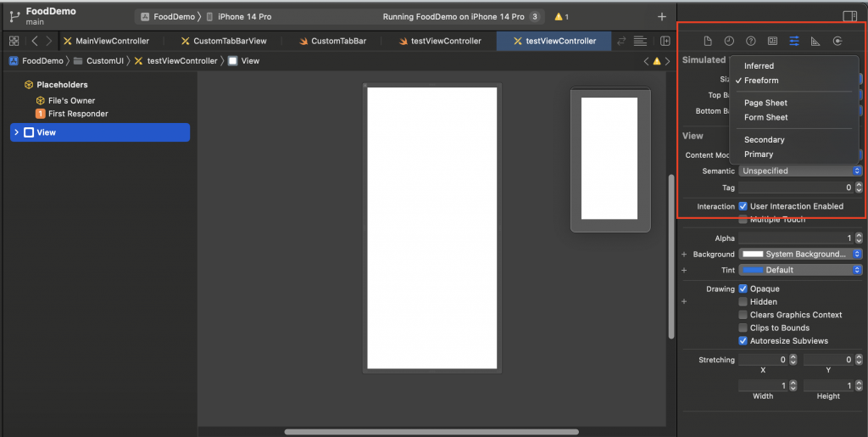The image size is (868, 437).
Task: Hide the inspectors panel using the sidebar icon
Action: [x=849, y=17]
